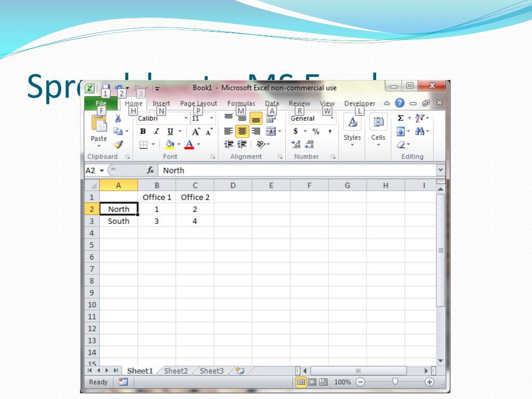Click the Orientation text-angle icon
The image size is (532, 399).
pos(261,144)
